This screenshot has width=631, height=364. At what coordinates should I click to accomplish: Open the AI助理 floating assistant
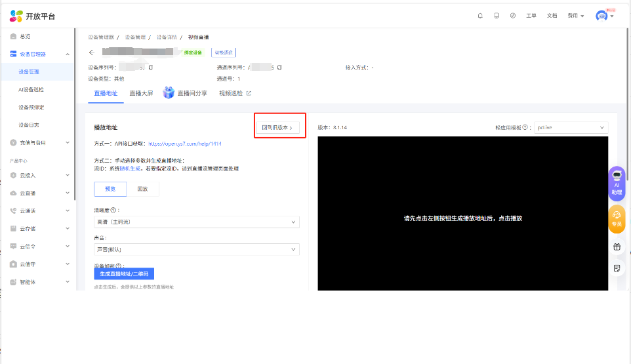click(x=617, y=182)
